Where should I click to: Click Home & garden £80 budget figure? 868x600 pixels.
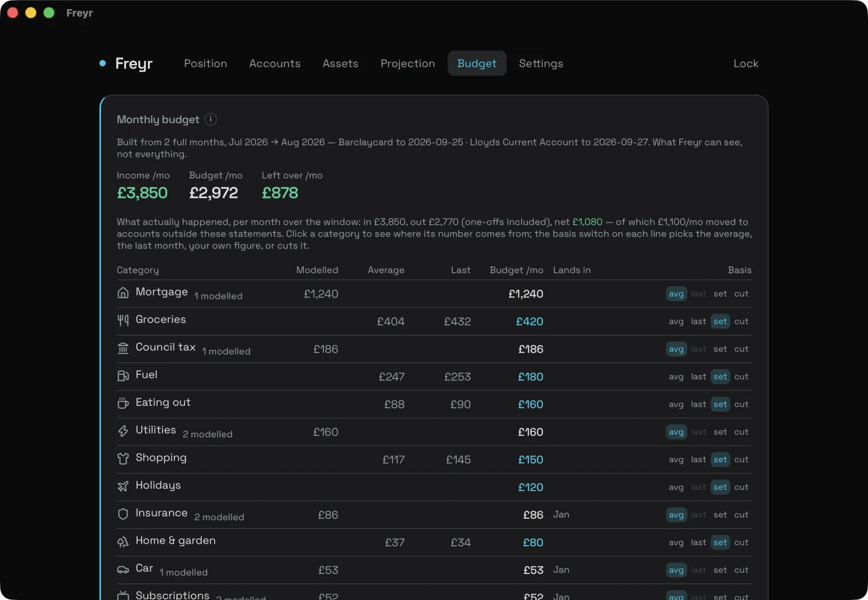[533, 543]
